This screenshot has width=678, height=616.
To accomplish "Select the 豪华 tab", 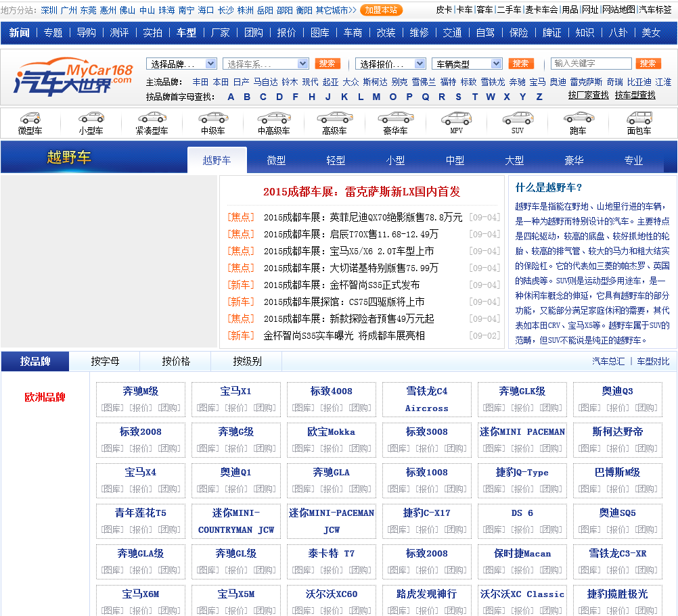I will coord(574,160).
